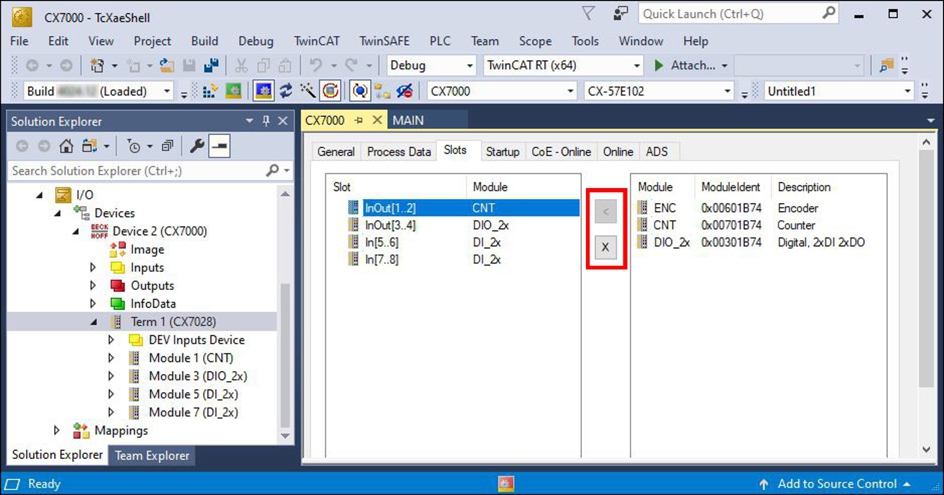The image size is (944, 495).
Task: Click the Solution Explorer vertical scrollbar
Action: coord(285,315)
